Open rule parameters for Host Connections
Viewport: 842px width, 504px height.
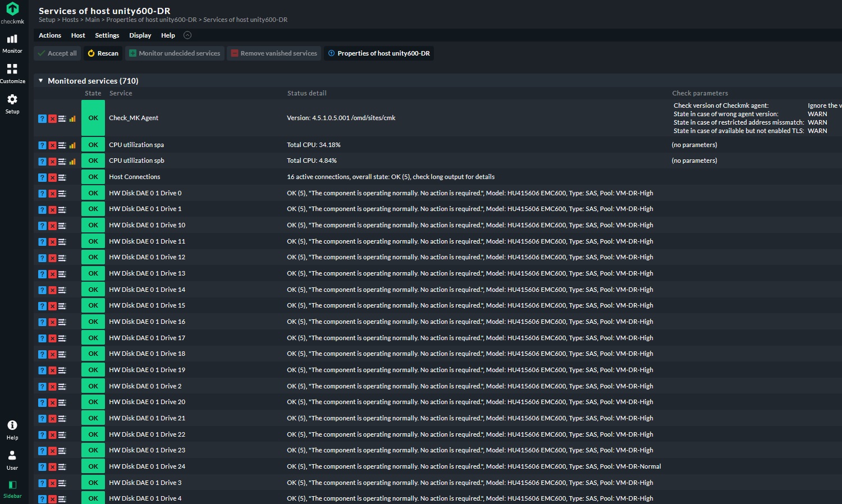[62, 177]
